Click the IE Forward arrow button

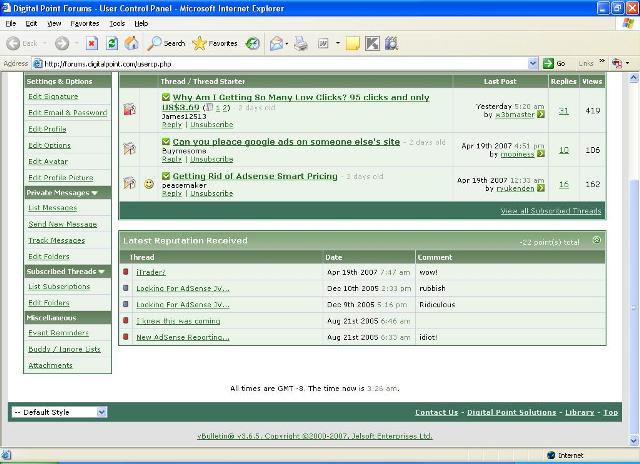point(62,43)
